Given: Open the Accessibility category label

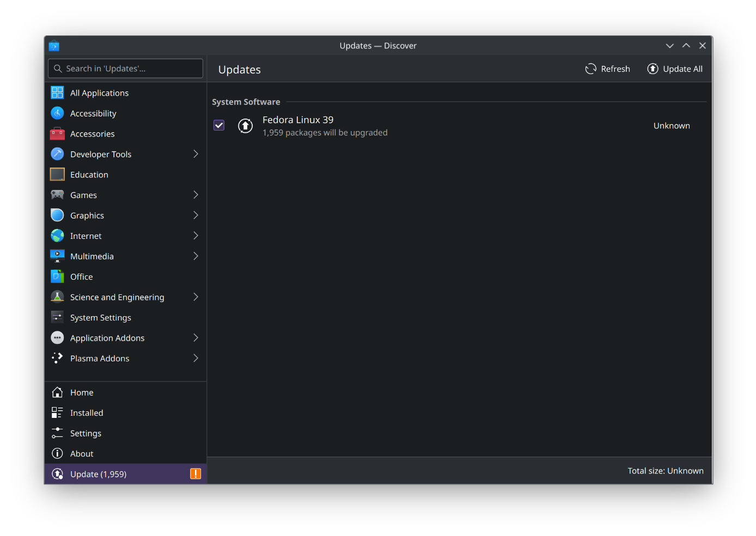Looking at the screenshot, I should tap(93, 113).
